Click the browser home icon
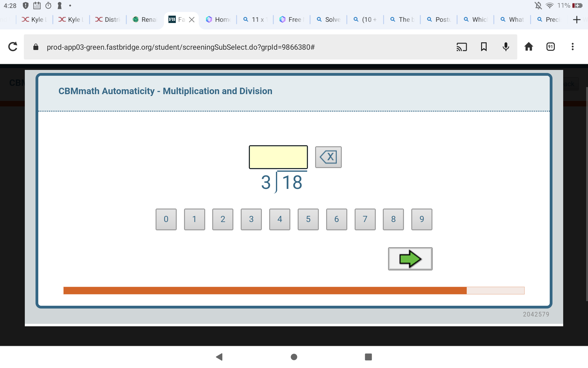This screenshot has width=588, height=368. [528, 47]
